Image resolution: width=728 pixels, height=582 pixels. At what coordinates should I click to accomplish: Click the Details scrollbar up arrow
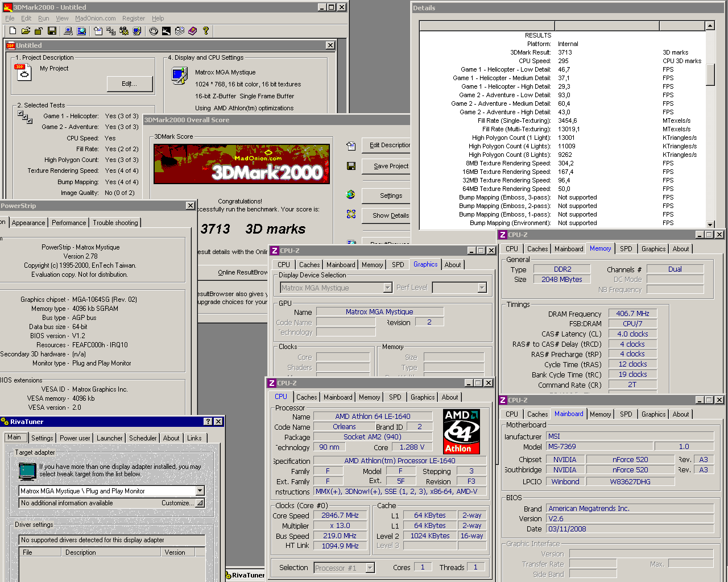coord(710,26)
